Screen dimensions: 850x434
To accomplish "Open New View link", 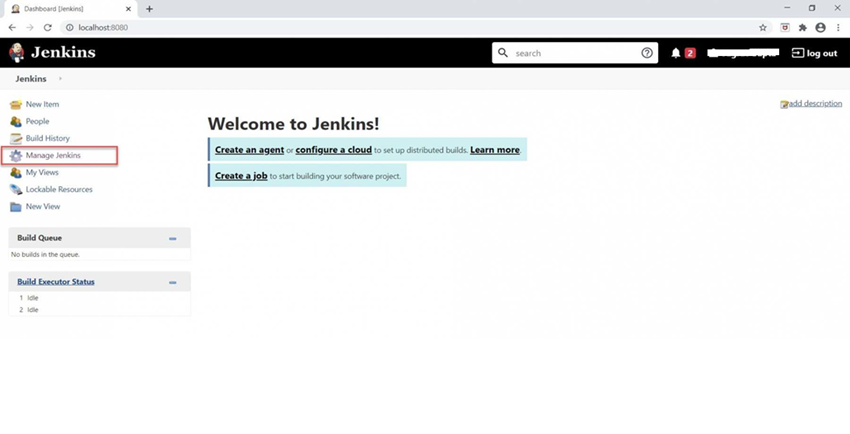I will tap(43, 206).
